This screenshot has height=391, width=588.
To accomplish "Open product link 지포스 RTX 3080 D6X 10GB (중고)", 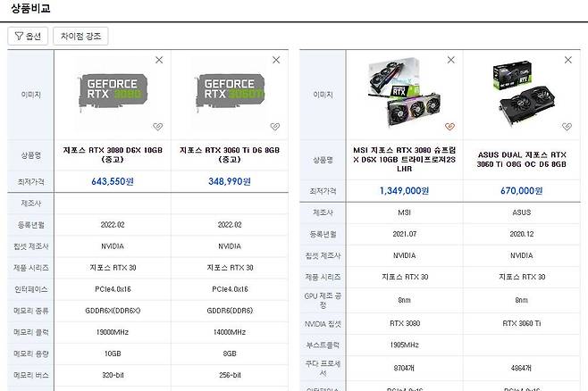I will [x=113, y=154].
